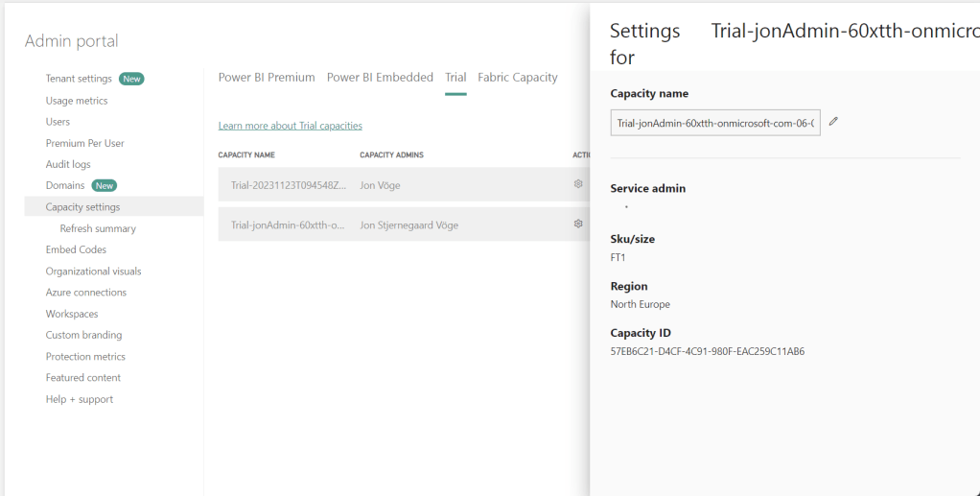Navigate to Premium Per User
This screenshot has width=980, height=496.
click(84, 143)
